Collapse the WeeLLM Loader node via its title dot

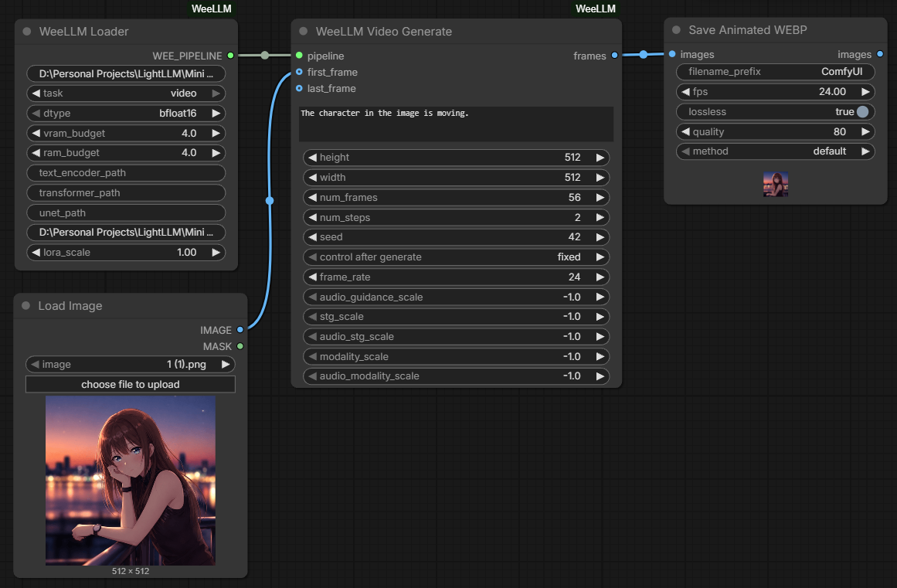pos(27,32)
